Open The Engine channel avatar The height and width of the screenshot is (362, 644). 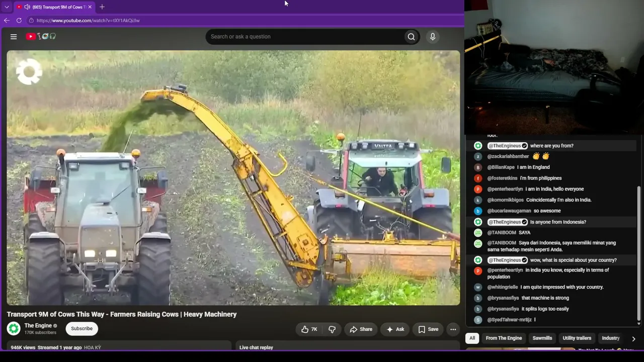point(14,329)
